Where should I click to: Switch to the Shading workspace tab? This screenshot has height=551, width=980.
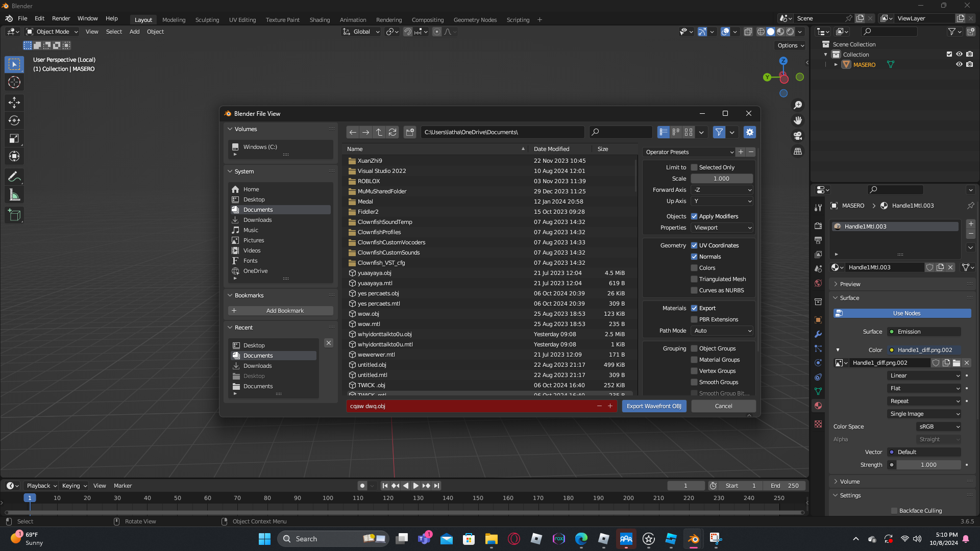(320, 20)
